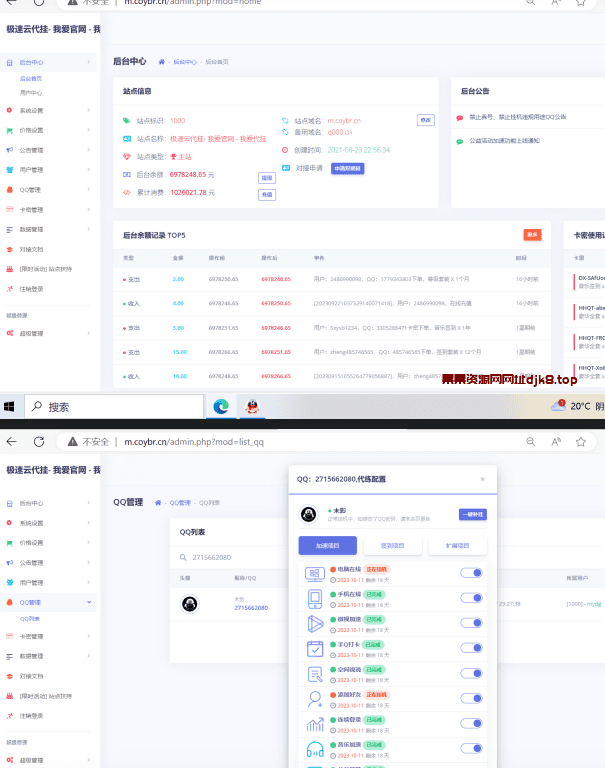Click the play triangle icon for 微视加速
The height and width of the screenshot is (768, 605).
coord(315,624)
